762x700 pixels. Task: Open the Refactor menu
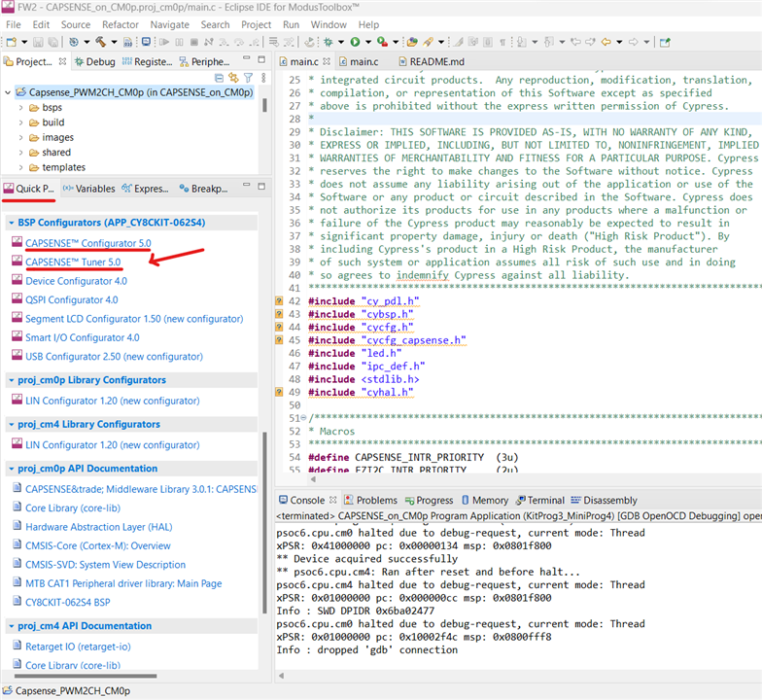coord(121,24)
